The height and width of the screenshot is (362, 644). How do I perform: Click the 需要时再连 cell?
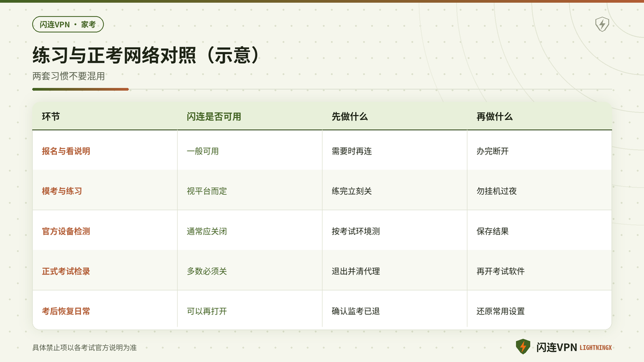[352, 151]
